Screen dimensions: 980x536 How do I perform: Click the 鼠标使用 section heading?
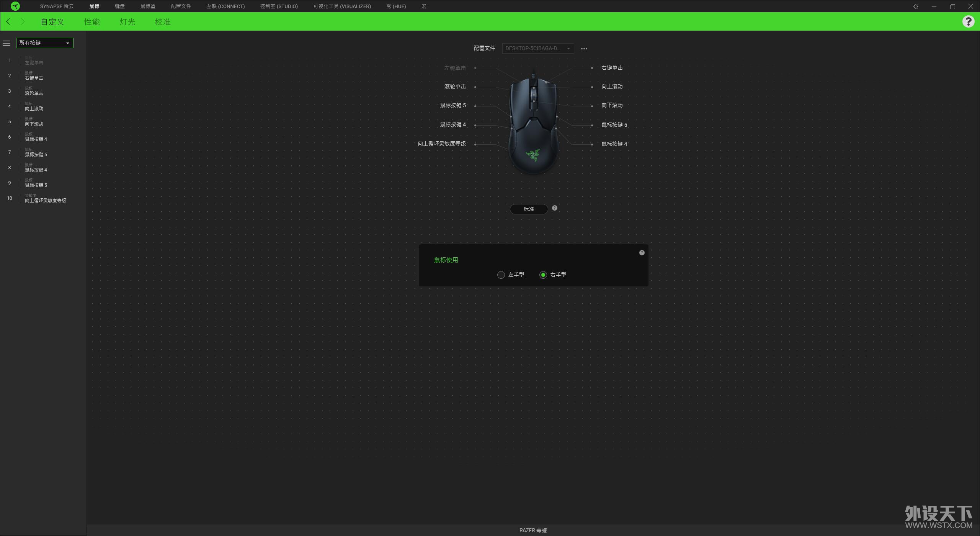[x=446, y=260]
